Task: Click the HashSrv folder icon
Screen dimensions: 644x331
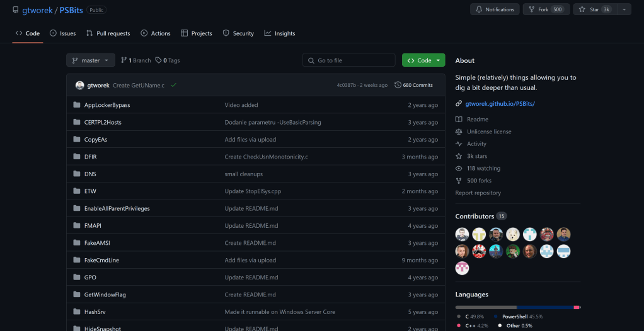Action: coord(76,311)
